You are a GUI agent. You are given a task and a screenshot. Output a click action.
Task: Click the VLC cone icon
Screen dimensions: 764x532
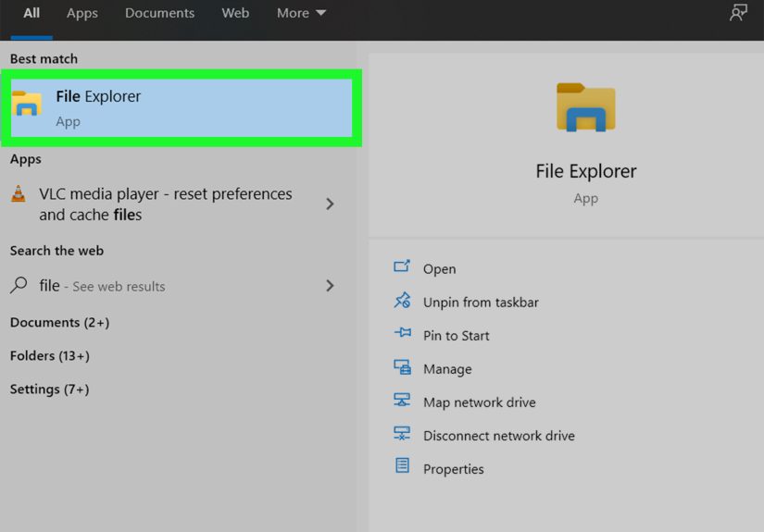point(19,193)
